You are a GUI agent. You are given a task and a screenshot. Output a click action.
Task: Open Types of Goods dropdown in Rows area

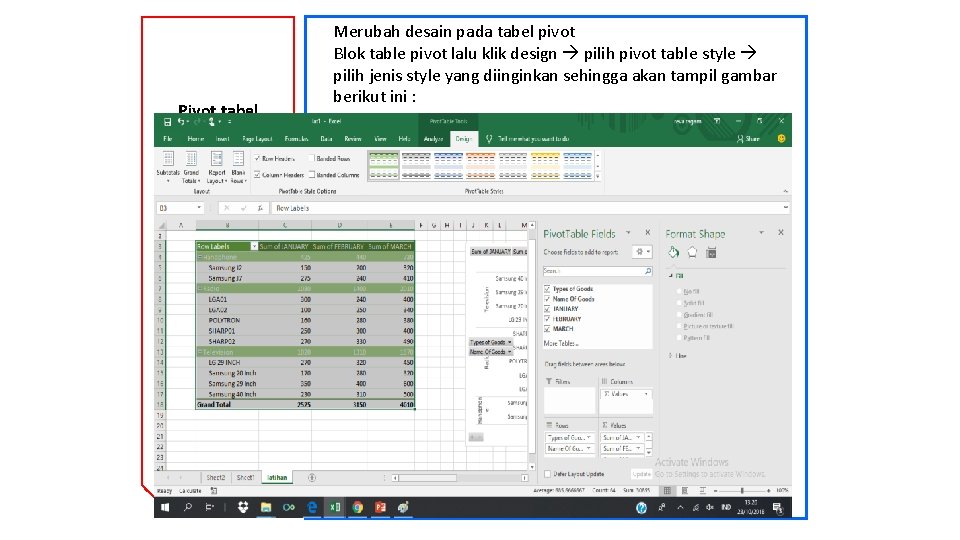(588, 438)
